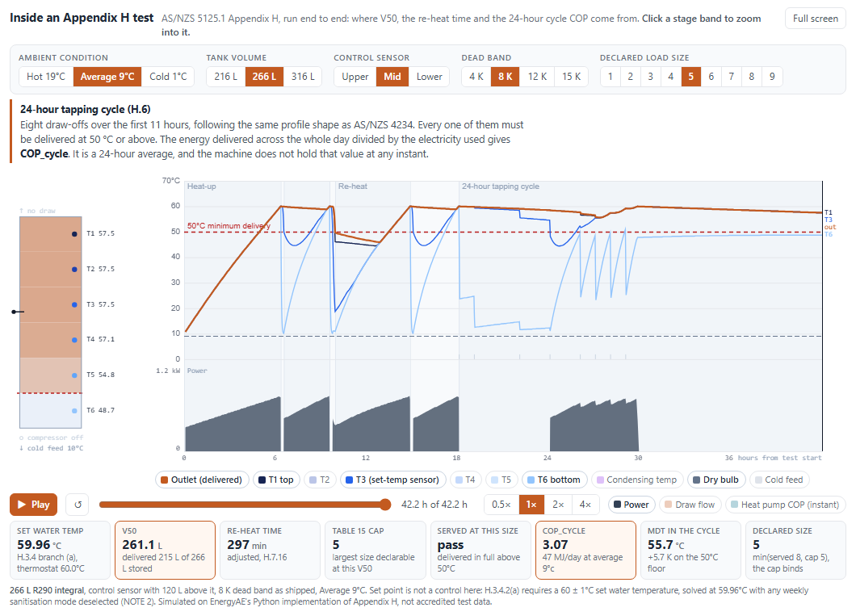Pick declared load size 3
The height and width of the screenshot is (616, 856).
pyautogui.click(x=651, y=77)
